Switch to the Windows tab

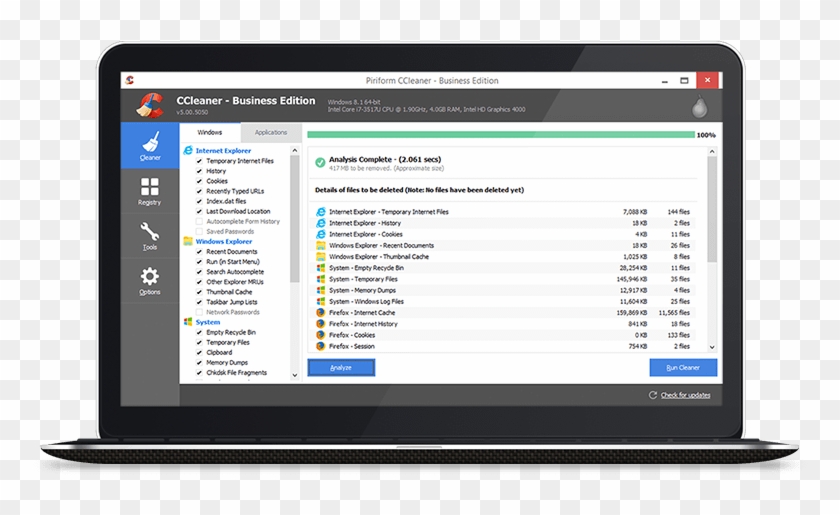(209, 132)
